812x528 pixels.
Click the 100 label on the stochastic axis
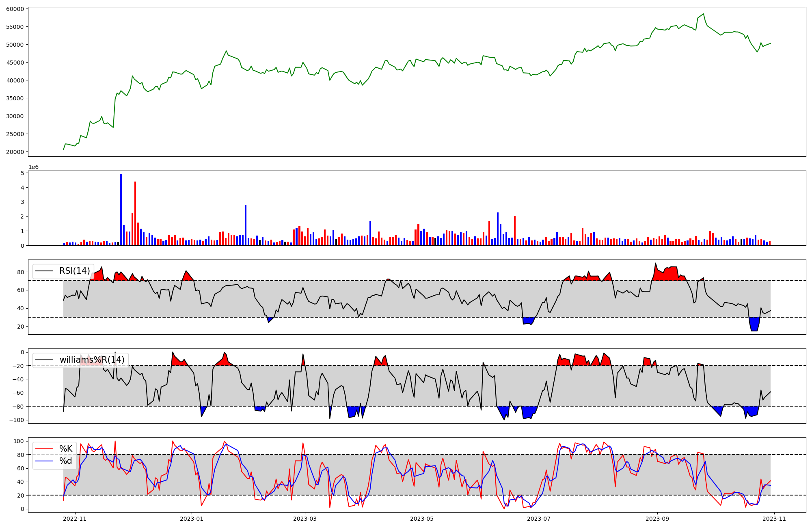click(x=19, y=441)
